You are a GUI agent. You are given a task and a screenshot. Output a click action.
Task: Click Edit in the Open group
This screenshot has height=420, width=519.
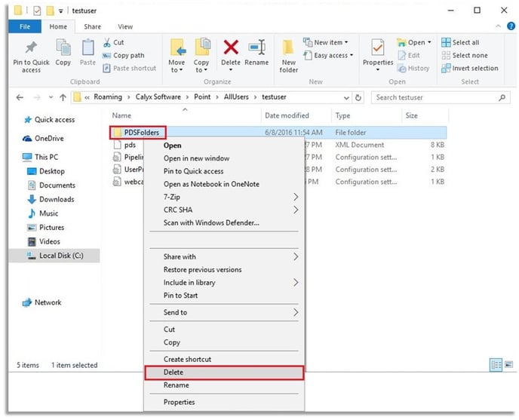click(x=409, y=55)
